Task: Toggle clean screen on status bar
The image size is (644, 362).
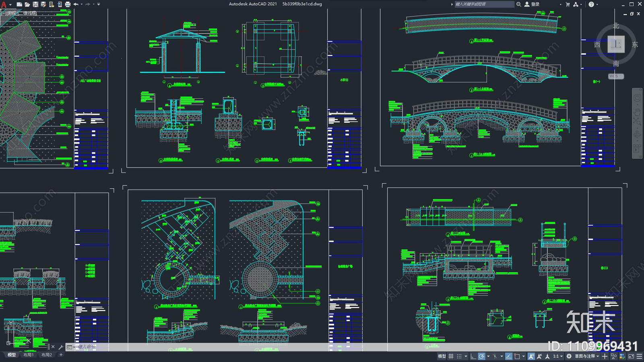Action: coord(631,356)
